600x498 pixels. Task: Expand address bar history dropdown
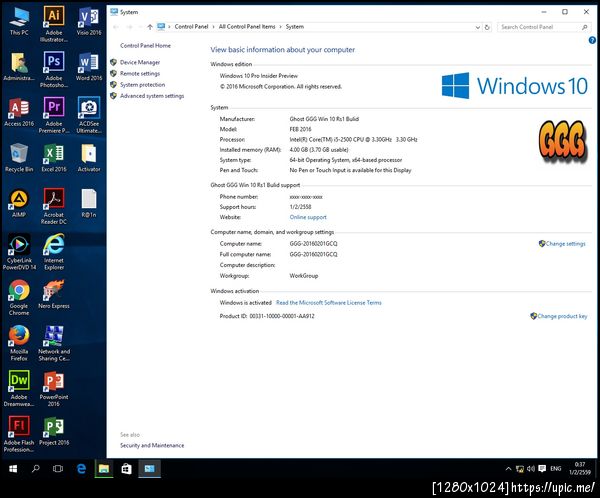pos(478,27)
